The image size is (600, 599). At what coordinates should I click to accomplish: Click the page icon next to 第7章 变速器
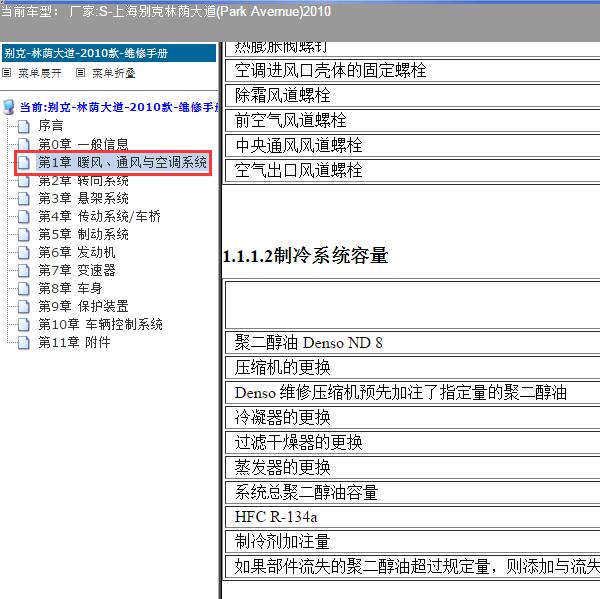(x=24, y=270)
